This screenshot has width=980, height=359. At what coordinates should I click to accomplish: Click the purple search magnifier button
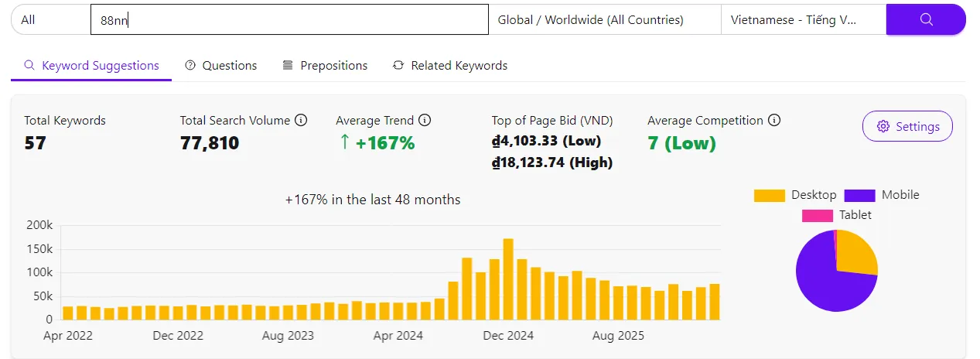925,20
